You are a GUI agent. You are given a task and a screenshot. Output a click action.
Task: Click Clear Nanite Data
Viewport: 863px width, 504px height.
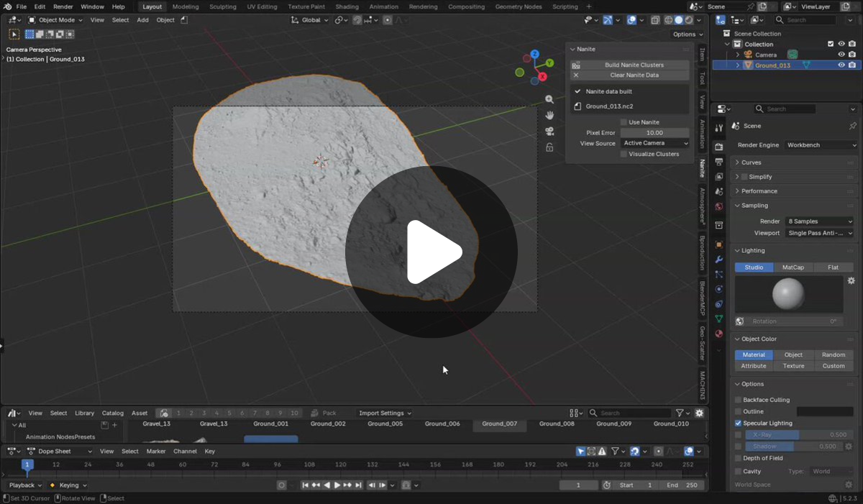(630, 75)
